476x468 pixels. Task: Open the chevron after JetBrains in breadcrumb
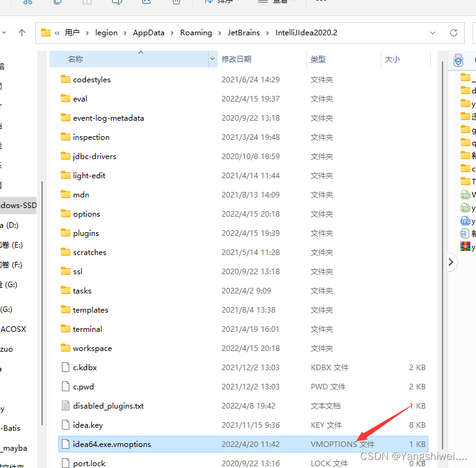[267, 33]
